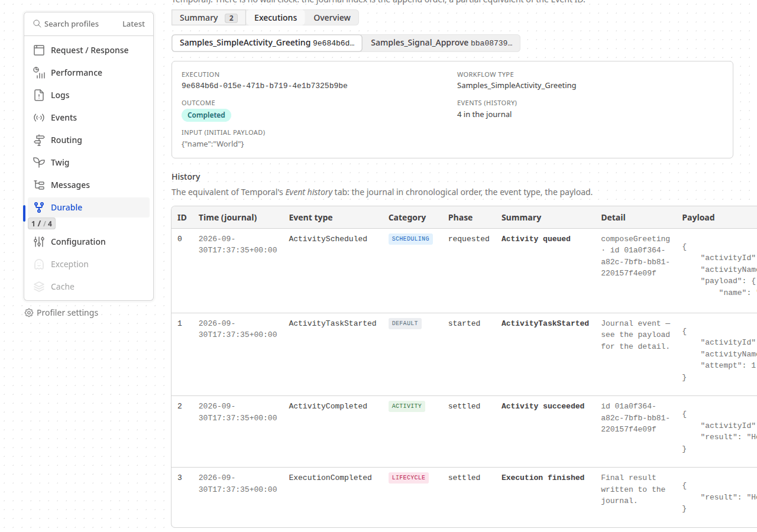Click the Messages tree icon
757x532 pixels.
(39, 185)
